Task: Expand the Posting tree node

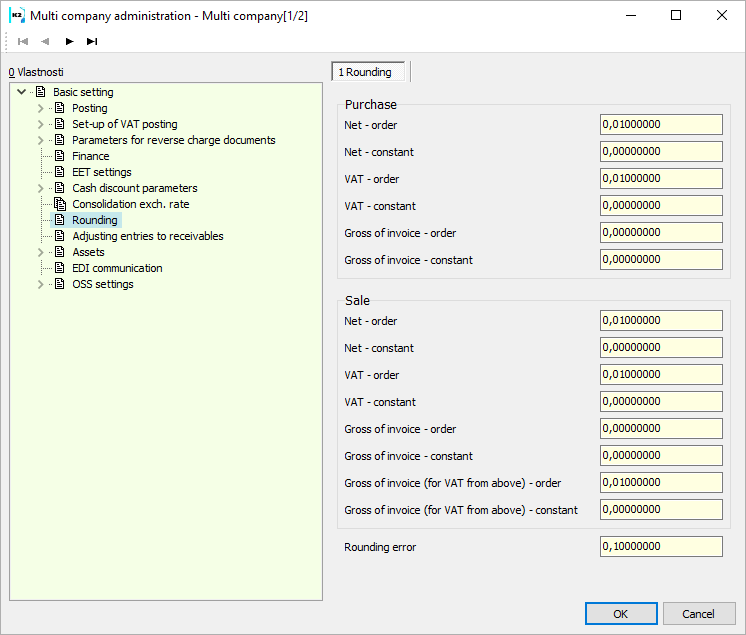Action: pos(41,108)
